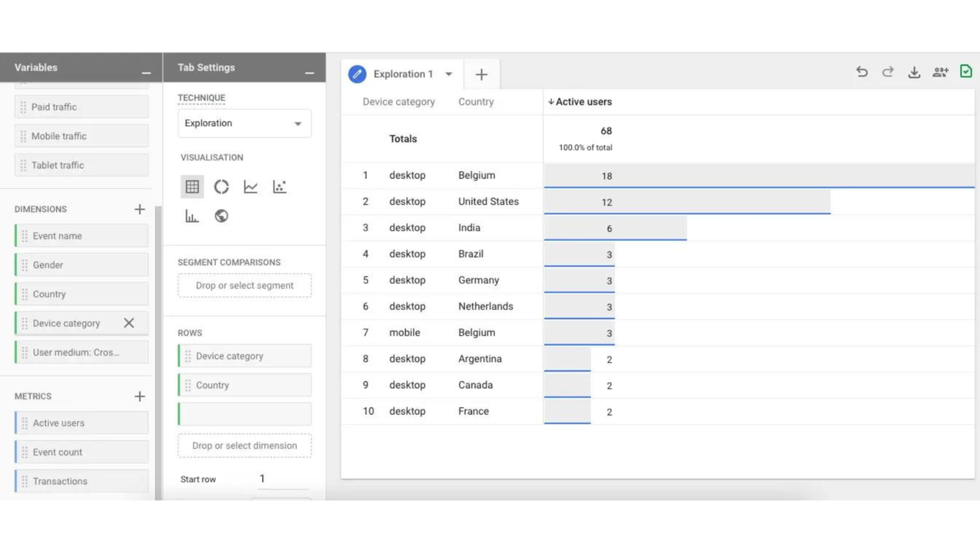Select the geo map visualisation
This screenshot has height=552, width=980.
(221, 215)
